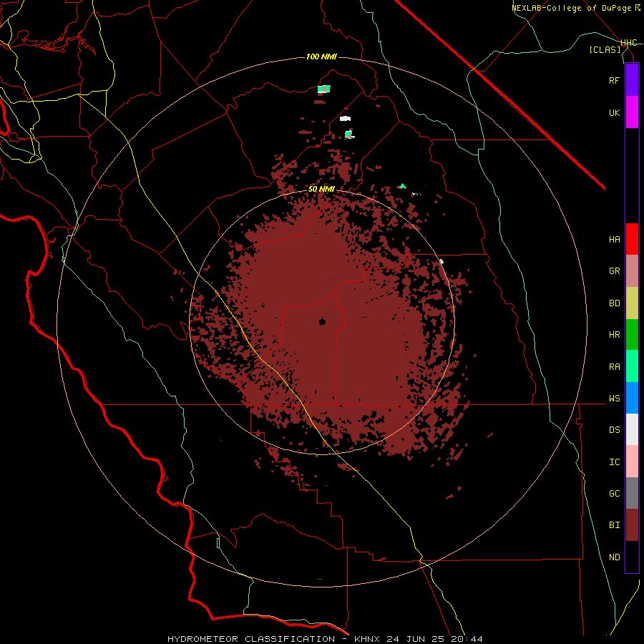
Task: Click the RA light-green legend swatch
Action: tap(632, 366)
